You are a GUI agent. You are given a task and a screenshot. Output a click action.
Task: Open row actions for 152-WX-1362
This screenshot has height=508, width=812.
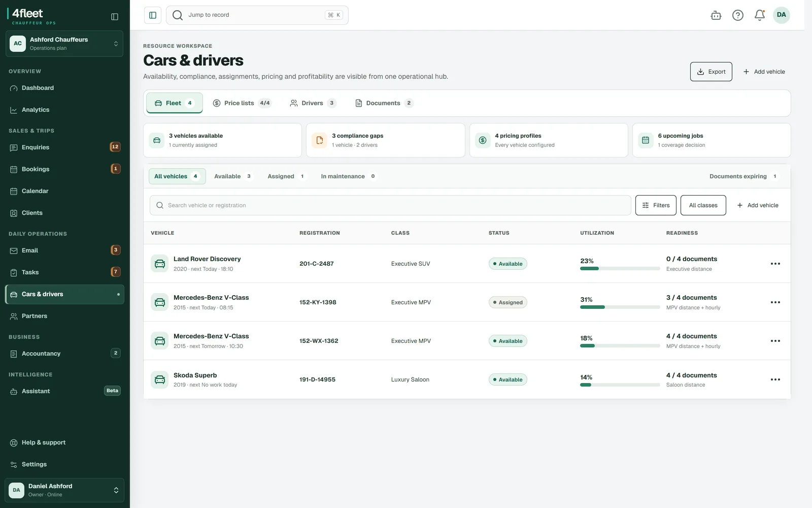pyautogui.click(x=775, y=341)
